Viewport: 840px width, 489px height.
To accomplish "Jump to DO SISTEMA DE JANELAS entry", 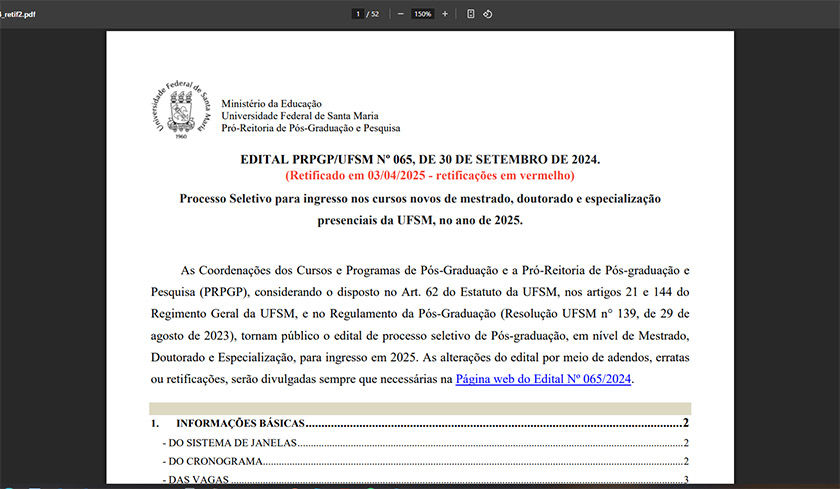I will tap(425, 443).
